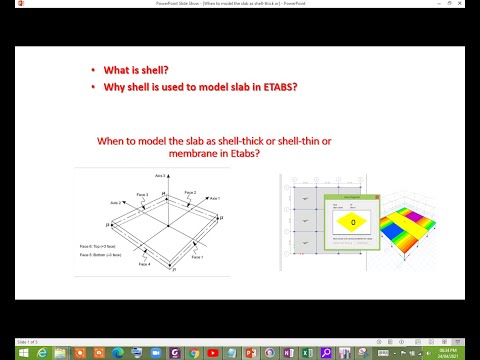Screen dimensions: 480x360
Task: Open File Explorer from the taskbar
Action: [60, 353]
